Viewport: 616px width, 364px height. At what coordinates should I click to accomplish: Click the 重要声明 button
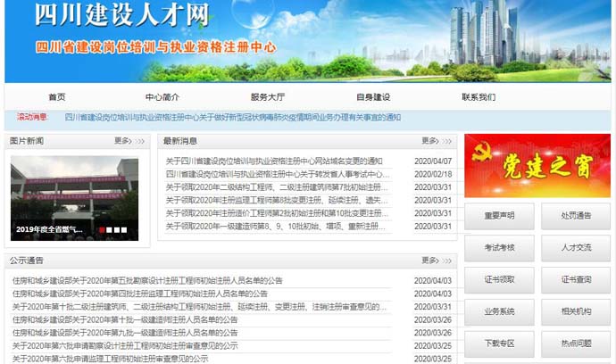[x=499, y=216]
